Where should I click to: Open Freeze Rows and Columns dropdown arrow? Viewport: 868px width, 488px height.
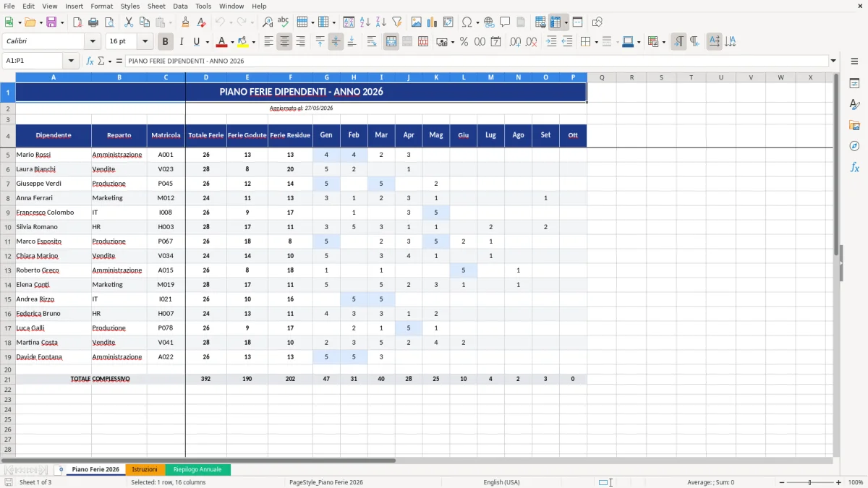(x=566, y=22)
